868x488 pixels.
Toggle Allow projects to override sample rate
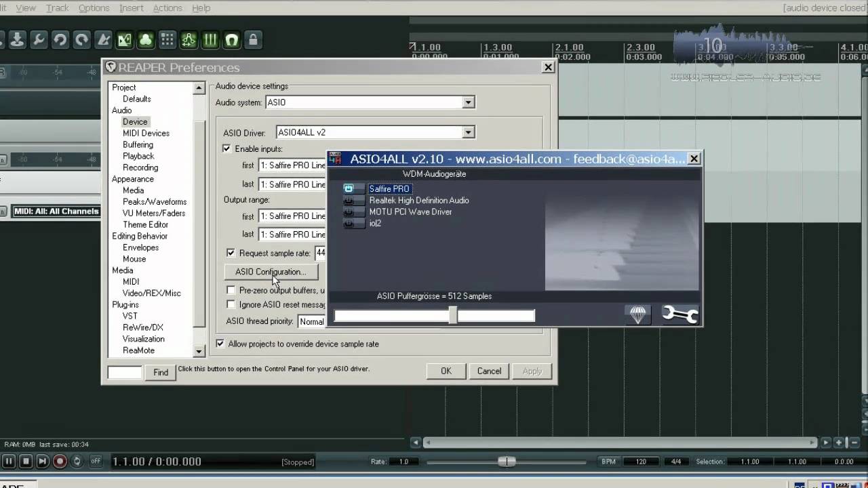220,344
